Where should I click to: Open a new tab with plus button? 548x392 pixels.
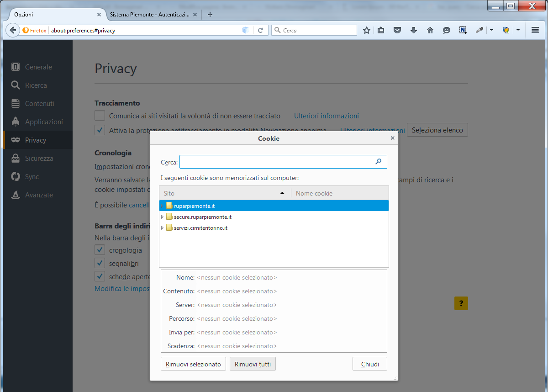coord(210,15)
